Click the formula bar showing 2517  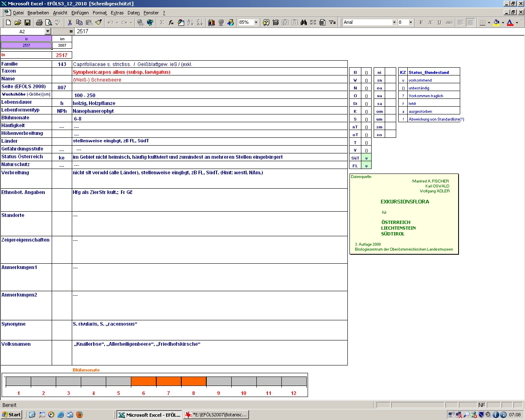[x=299, y=32]
